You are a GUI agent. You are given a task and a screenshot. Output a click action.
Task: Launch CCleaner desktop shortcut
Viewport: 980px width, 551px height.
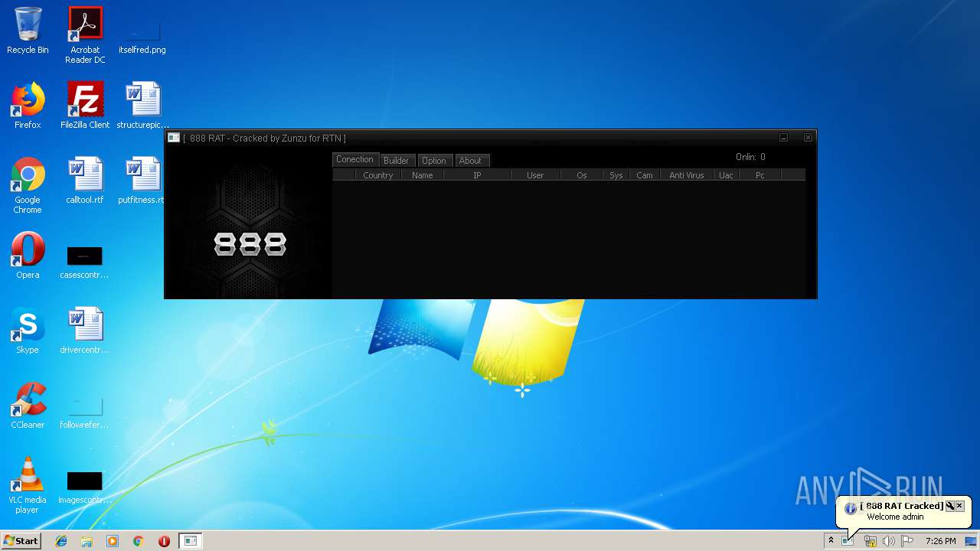click(28, 406)
